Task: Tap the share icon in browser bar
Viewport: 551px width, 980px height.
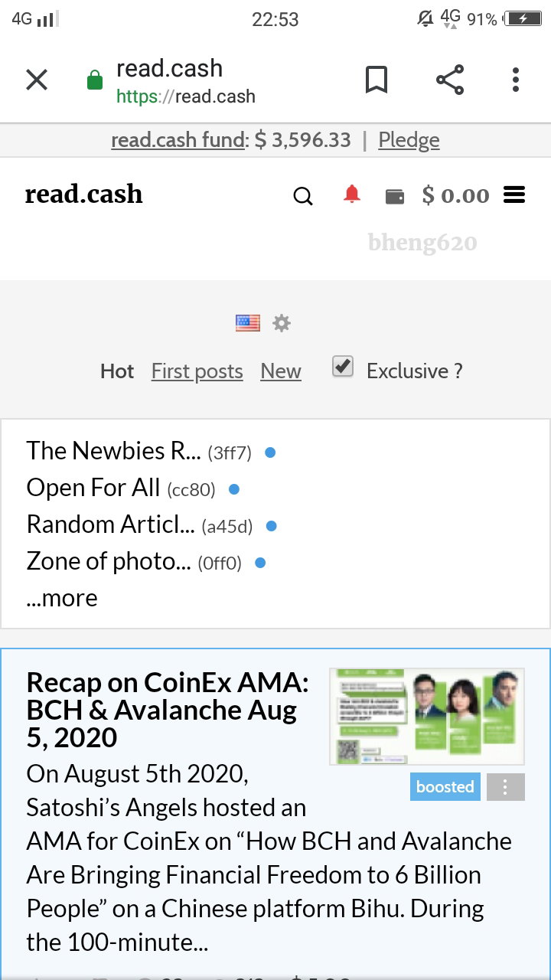Action: pos(450,80)
